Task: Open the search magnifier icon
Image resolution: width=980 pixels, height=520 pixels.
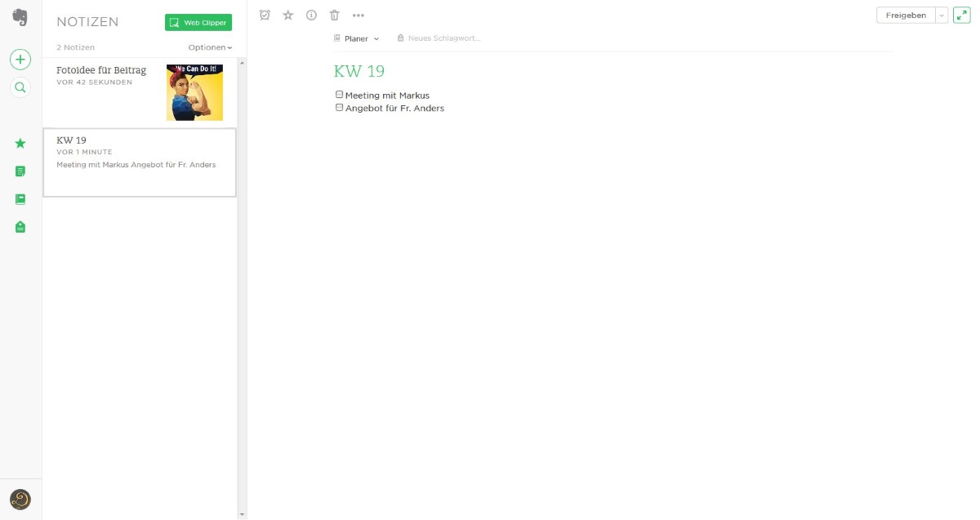Action: coord(20,87)
